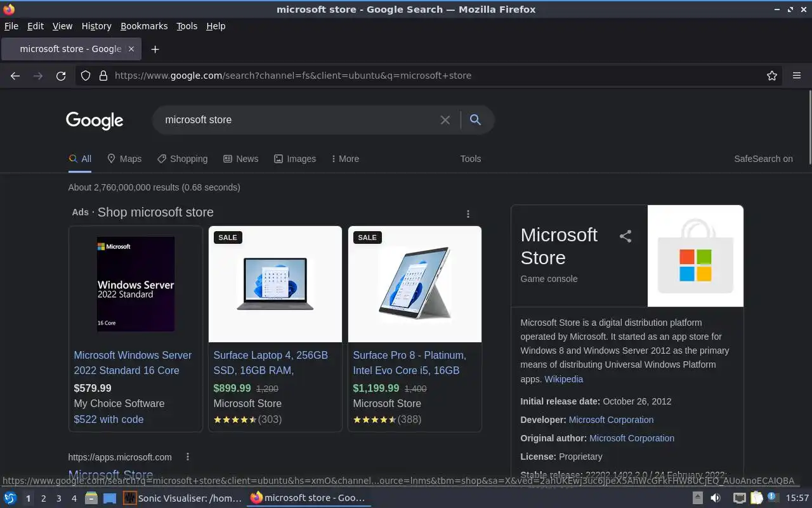Open the Firefox hamburger menu

tap(797, 76)
